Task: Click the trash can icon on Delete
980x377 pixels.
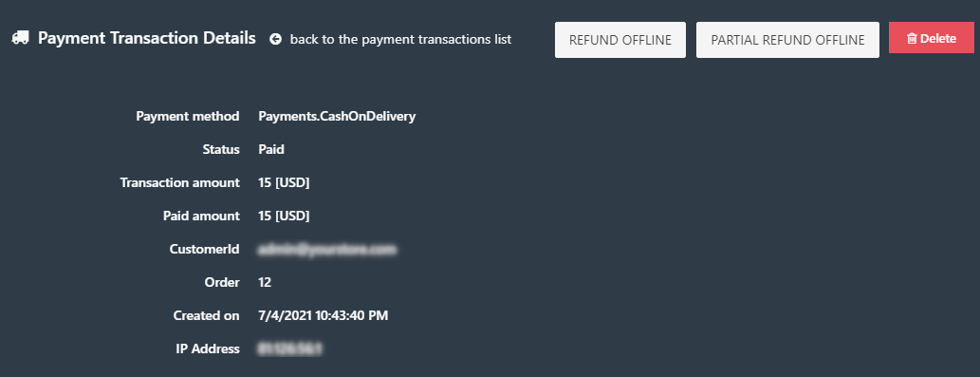Action: click(912, 38)
